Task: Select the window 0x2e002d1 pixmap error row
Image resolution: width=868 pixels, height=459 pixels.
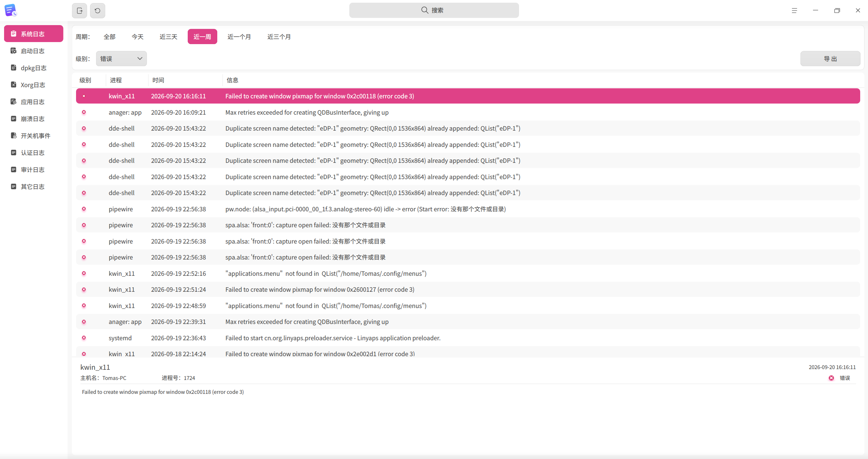Action: coord(468,352)
